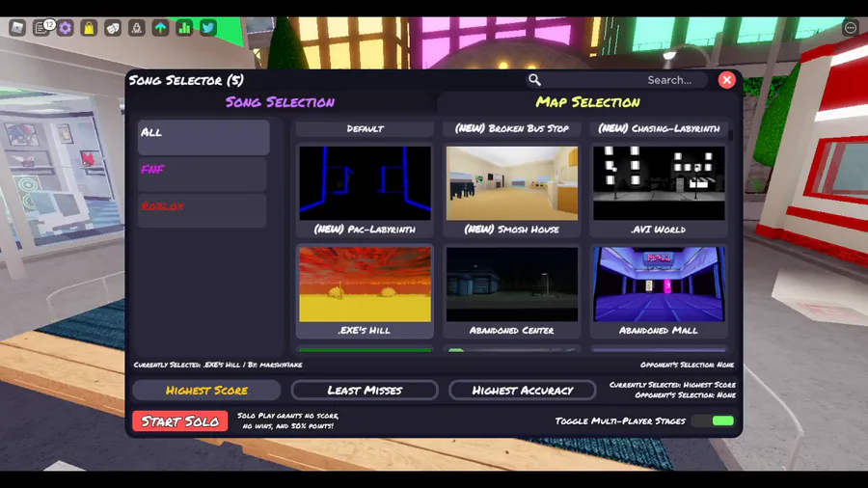
Task: Select Least Misses win condition
Action: click(x=365, y=390)
